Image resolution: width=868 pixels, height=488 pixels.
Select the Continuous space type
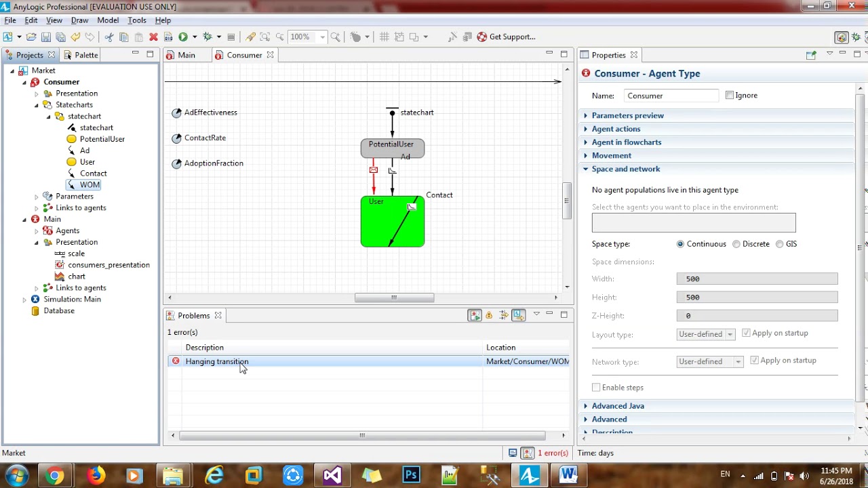point(680,244)
